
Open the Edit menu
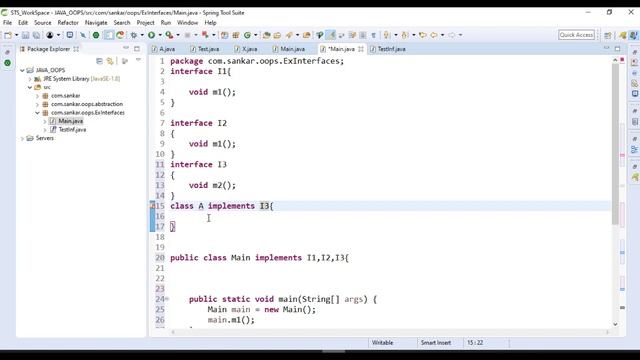pyautogui.click(x=23, y=23)
